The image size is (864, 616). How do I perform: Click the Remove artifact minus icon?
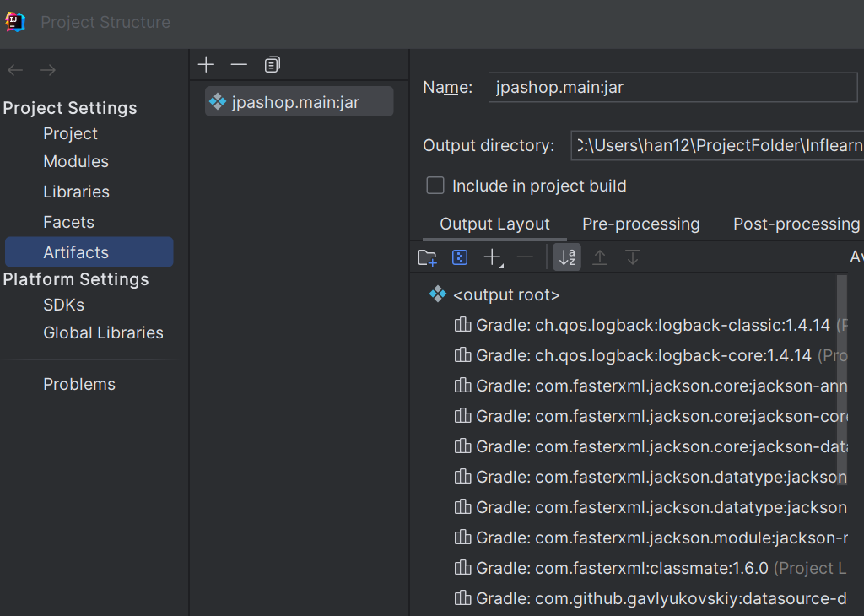239,65
